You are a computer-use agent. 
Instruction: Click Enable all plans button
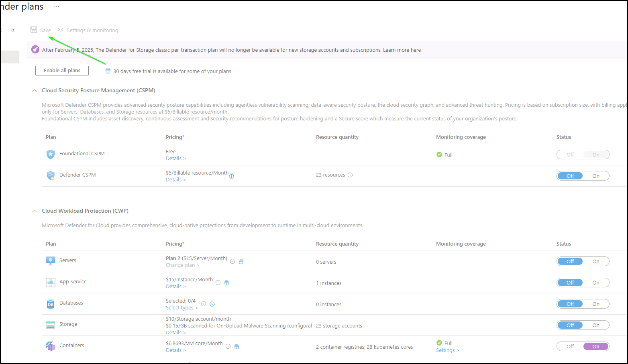[62, 71]
